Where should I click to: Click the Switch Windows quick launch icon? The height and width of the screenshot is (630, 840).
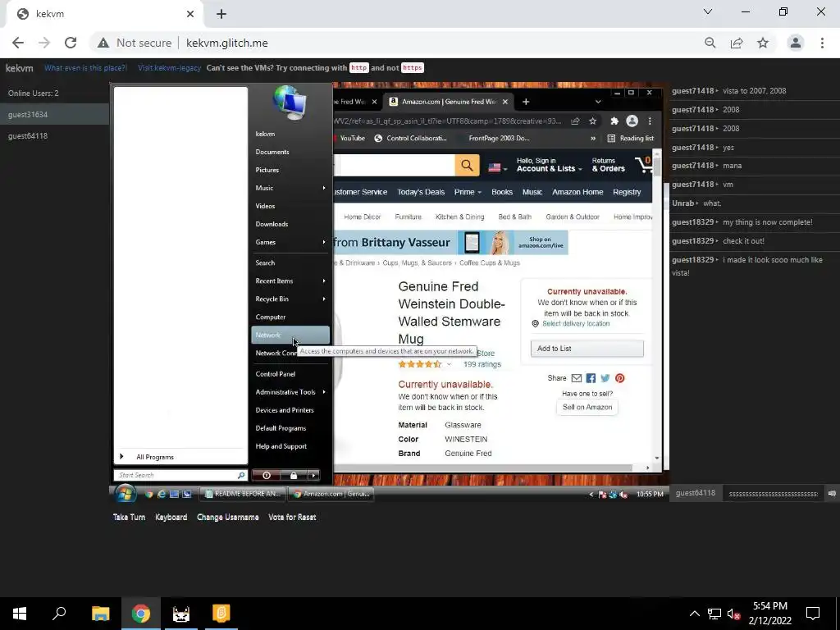coord(186,494)
